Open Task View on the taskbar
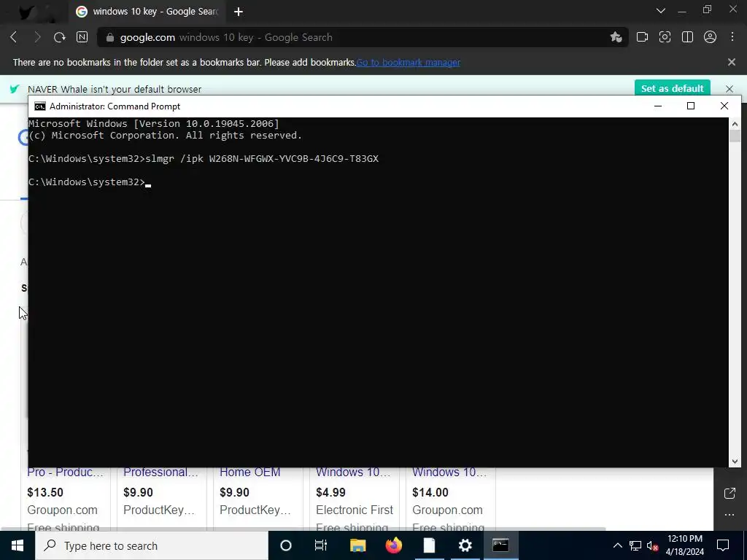 (321, 545)
